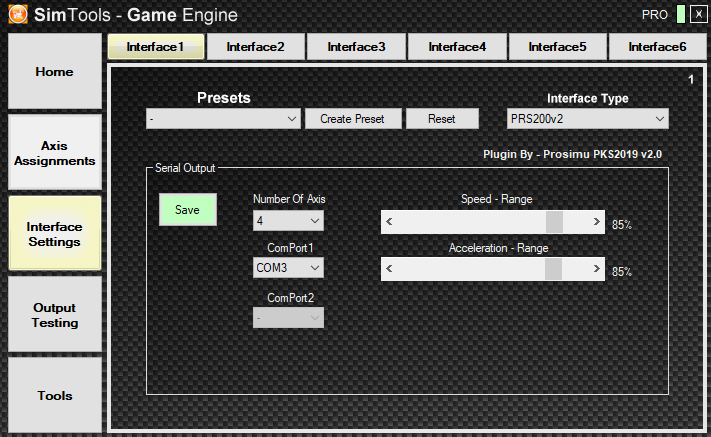Click the interface number 1 indicator
The image size is (711, 437).
point(691,80)
